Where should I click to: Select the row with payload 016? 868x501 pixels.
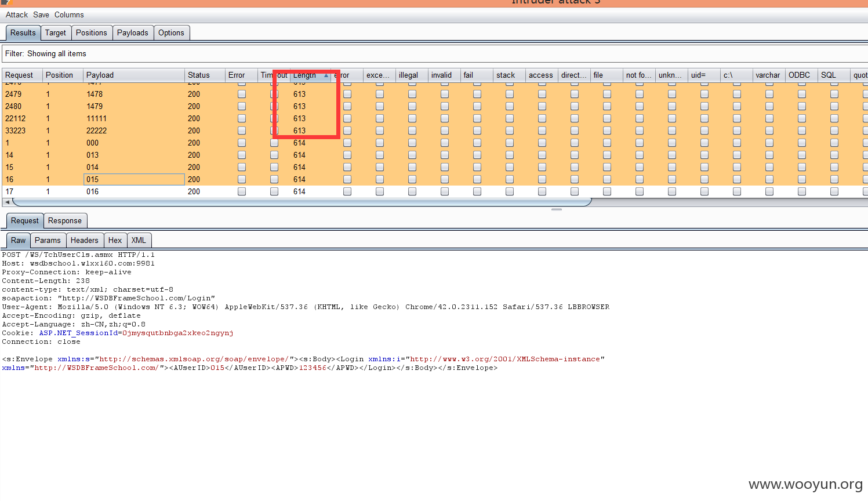[x=435, y=191]
